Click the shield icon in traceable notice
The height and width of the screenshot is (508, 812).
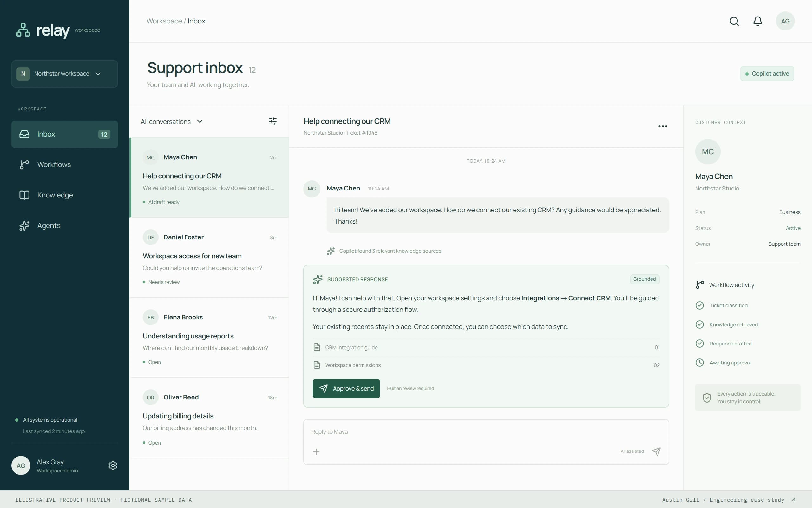(x=707, y=398)
